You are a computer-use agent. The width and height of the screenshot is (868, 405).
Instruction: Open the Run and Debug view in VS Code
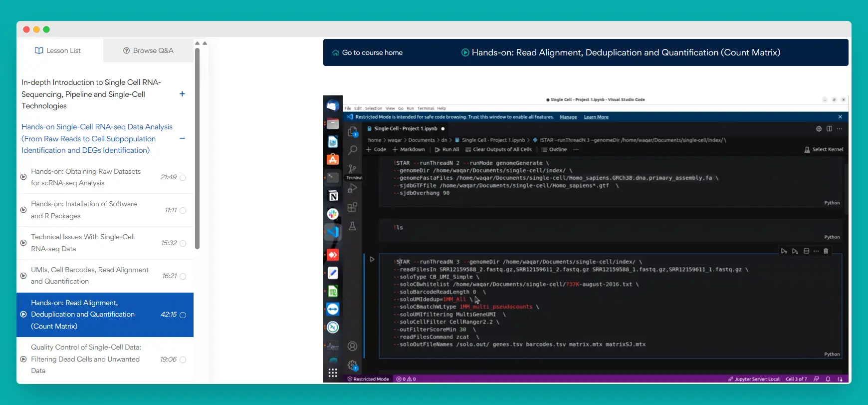352,188
